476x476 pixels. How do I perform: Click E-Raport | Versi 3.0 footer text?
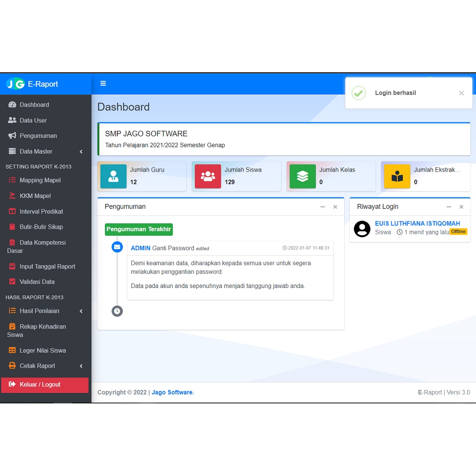(444, 392)
